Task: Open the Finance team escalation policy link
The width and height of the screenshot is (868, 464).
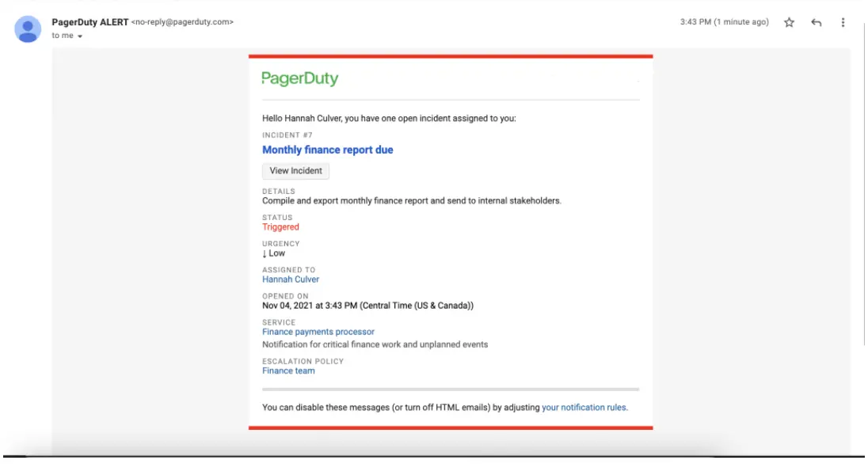Action: 288,371
